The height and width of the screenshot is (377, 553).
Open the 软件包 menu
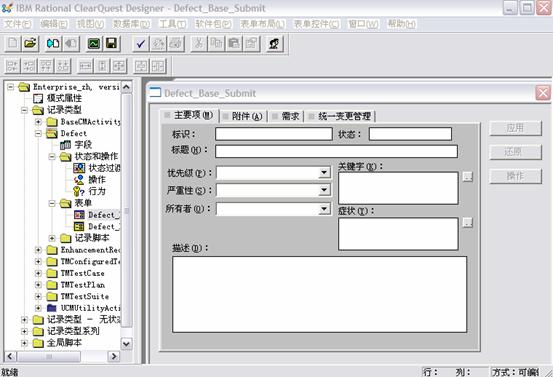coord(213,24)
